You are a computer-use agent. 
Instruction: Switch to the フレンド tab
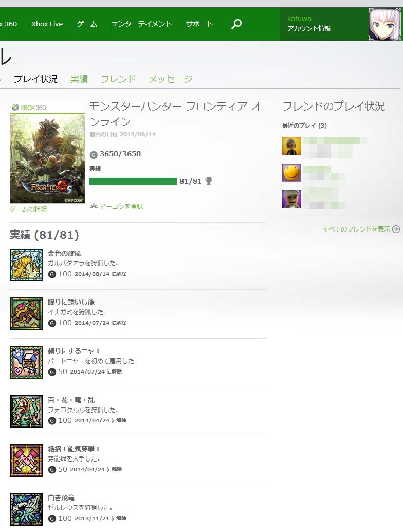pyautogui.click(x=118, y=79)
